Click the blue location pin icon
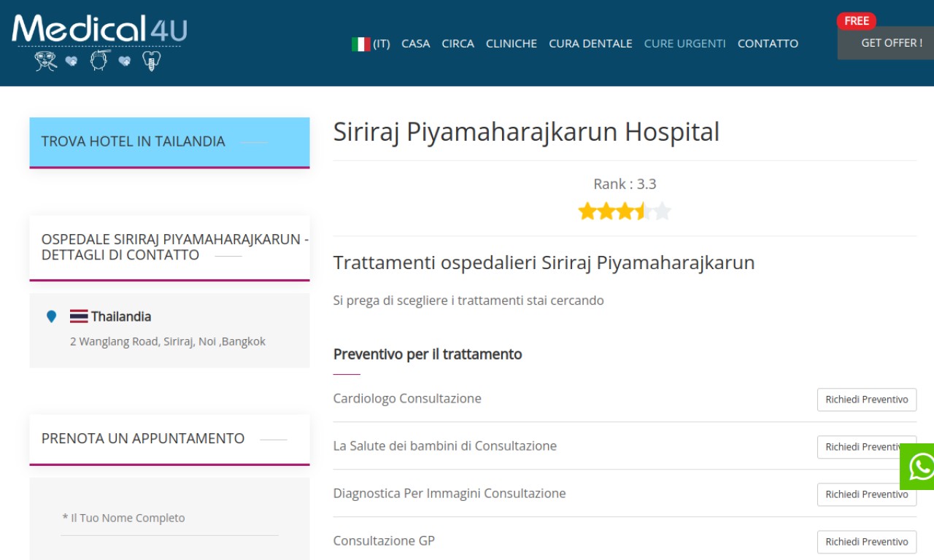934x560 pixels. (51, 316)
